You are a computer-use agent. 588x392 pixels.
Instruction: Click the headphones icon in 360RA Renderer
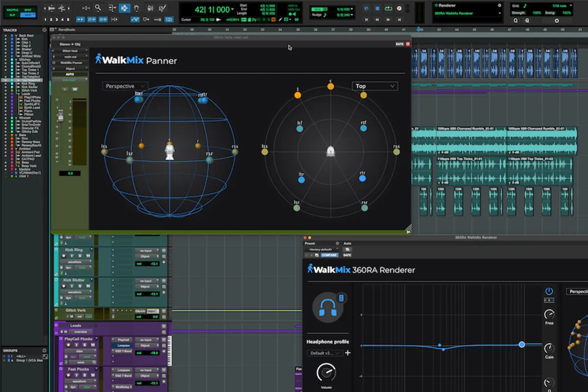[328, 308]
